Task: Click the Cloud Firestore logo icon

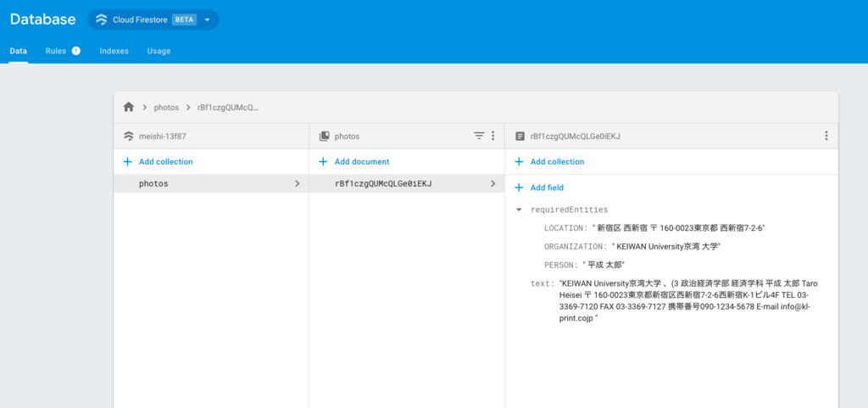Action: [102, 20]
